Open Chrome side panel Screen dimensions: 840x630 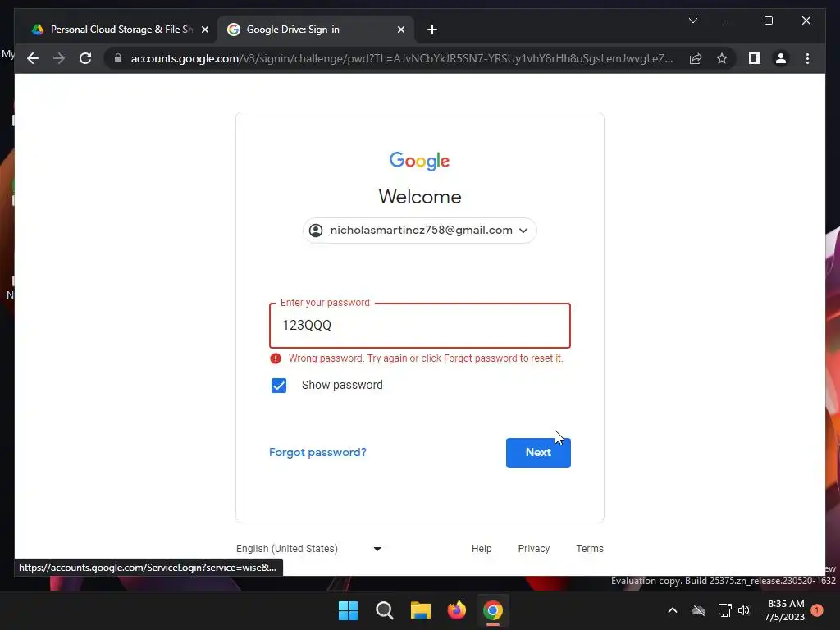coord(755,58)
